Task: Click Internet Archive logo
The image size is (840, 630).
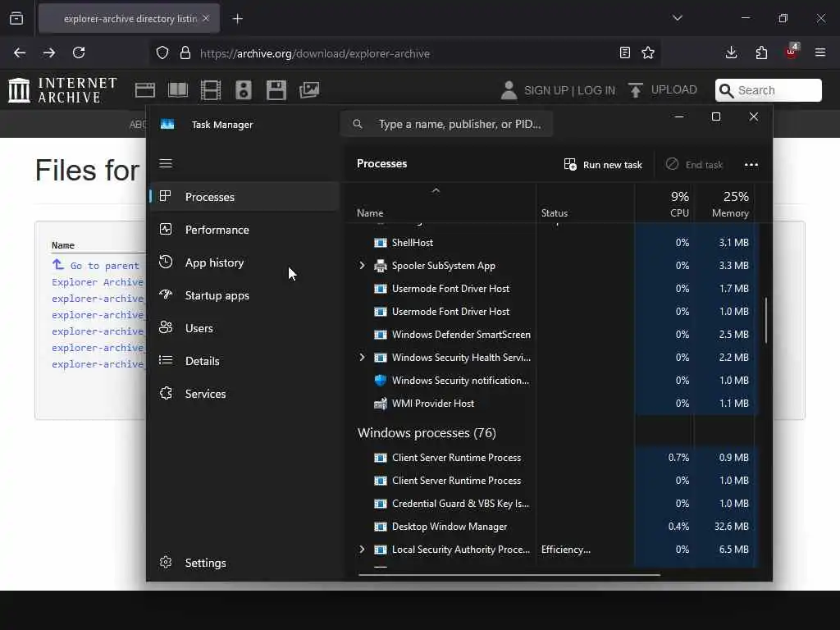Action: coord(62,90)
